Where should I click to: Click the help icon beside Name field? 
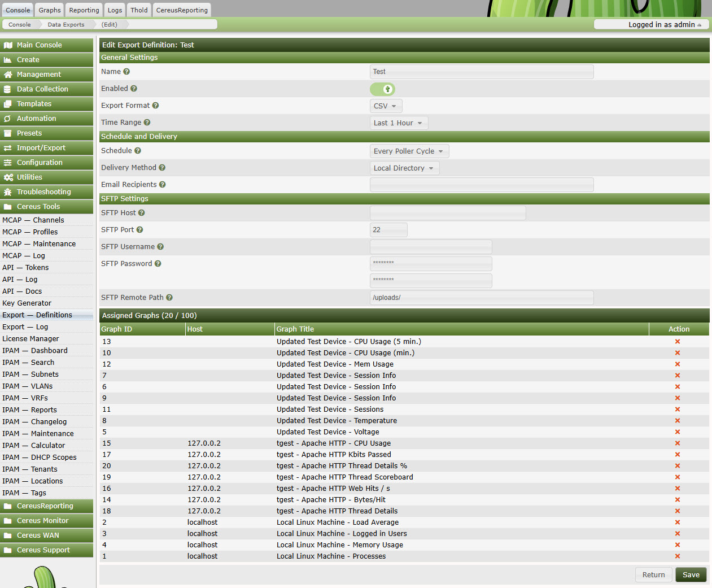coord(125,72)
